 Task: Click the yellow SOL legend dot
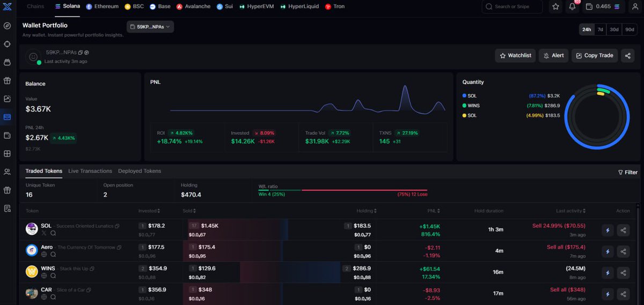[x=464, y=115]
